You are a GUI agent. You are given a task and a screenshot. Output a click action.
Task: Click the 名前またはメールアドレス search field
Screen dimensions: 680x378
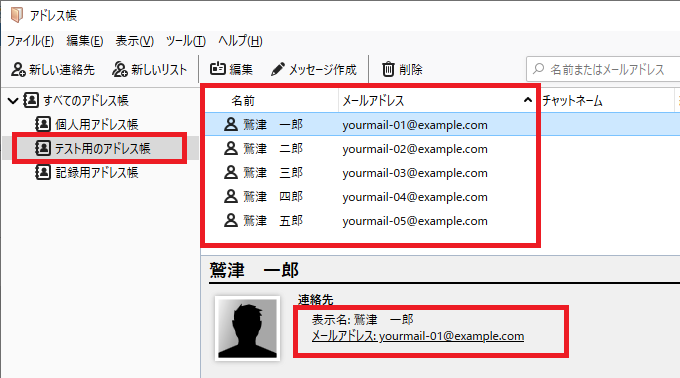603,69
